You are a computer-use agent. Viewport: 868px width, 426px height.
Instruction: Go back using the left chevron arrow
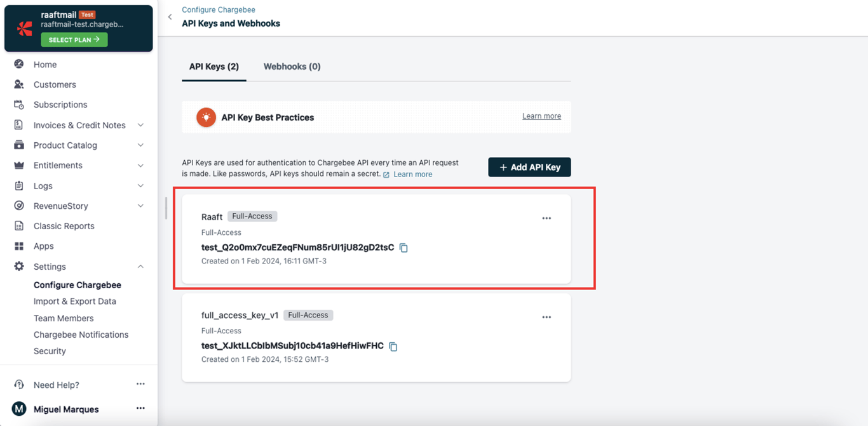(170, 17)
